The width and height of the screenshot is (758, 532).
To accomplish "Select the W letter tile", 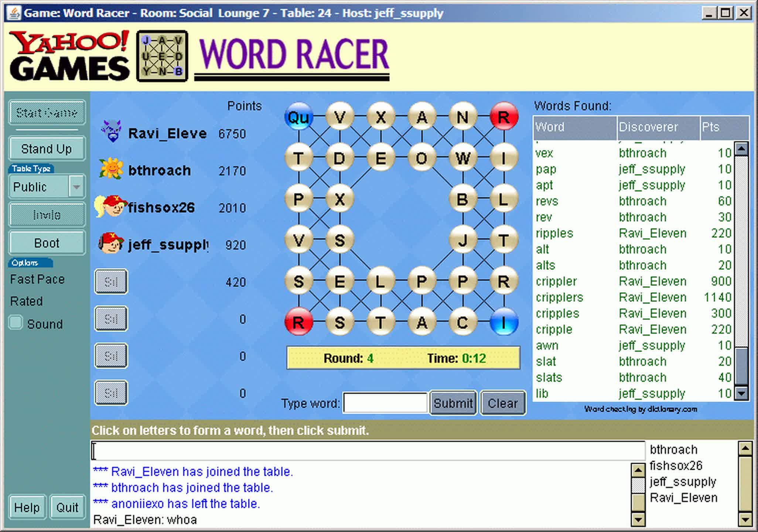I will pyautogui.click(x=462, y=158).
